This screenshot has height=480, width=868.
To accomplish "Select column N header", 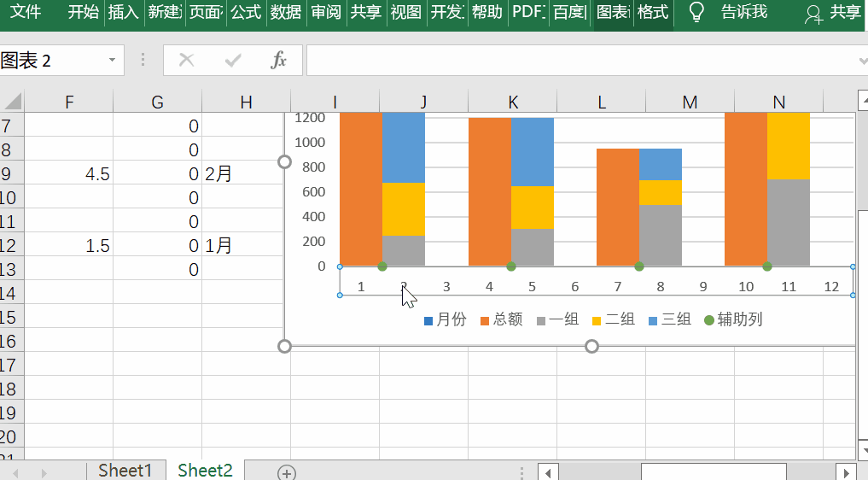I will click(779, 102).
